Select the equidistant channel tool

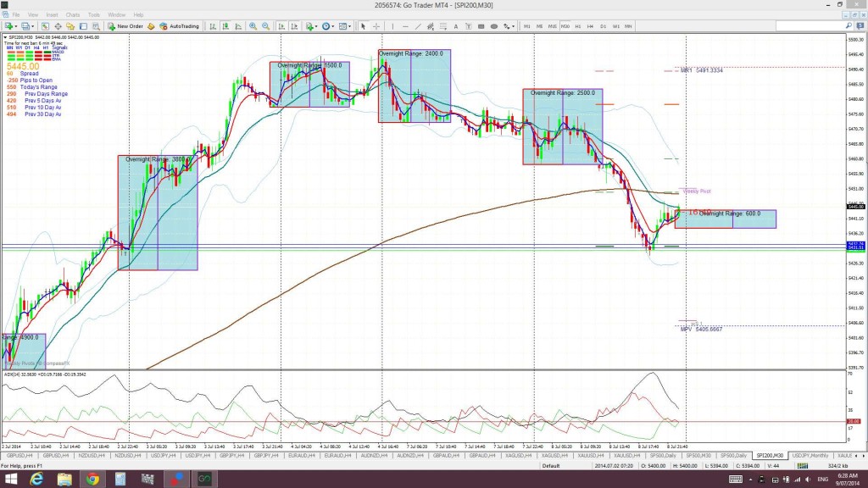pos(431,26)
